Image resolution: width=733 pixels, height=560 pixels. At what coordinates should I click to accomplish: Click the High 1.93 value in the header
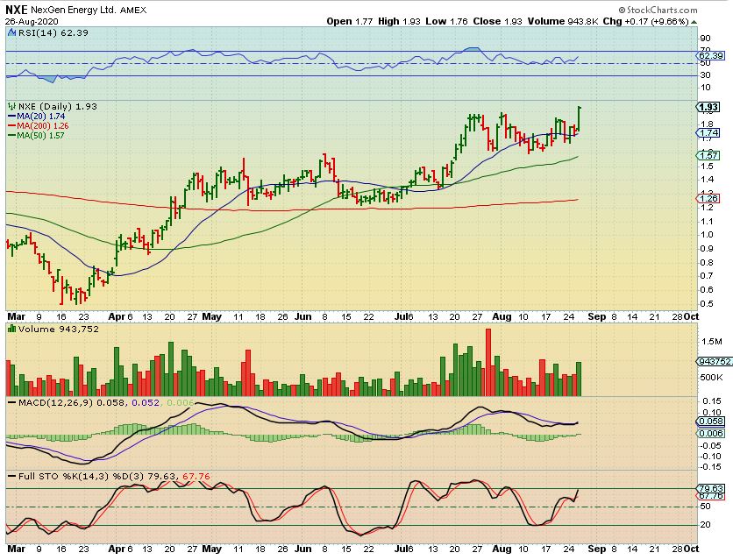click(399, 22)
